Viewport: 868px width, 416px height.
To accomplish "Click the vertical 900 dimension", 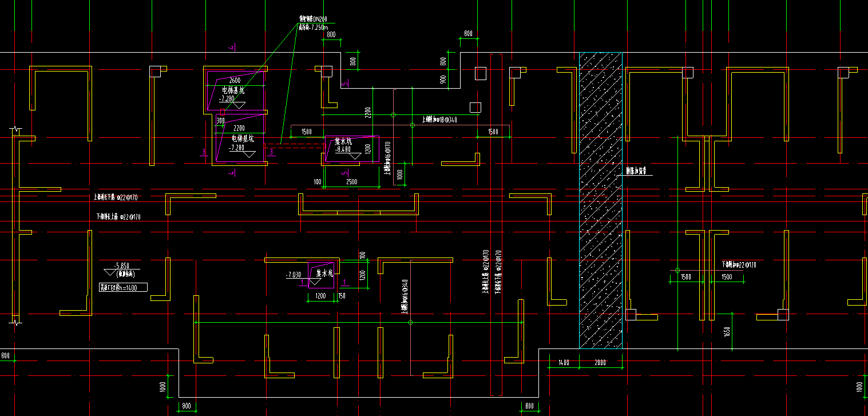I will [443, 80].
